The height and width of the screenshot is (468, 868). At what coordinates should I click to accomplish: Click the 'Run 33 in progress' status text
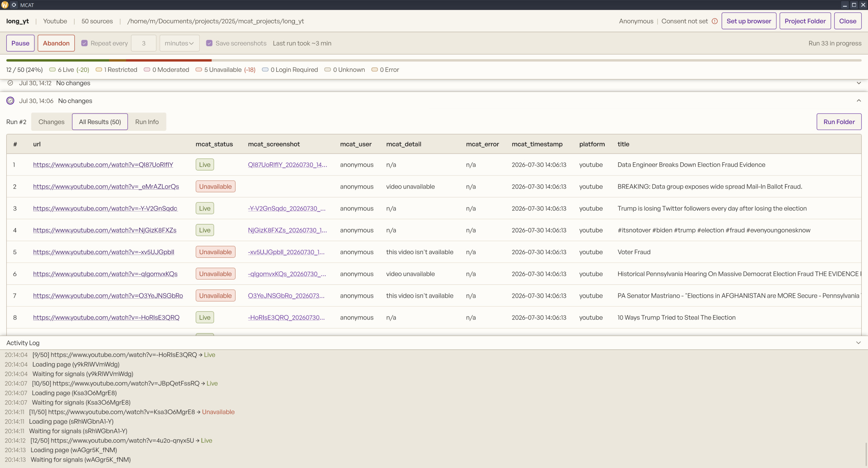point(835,43)
